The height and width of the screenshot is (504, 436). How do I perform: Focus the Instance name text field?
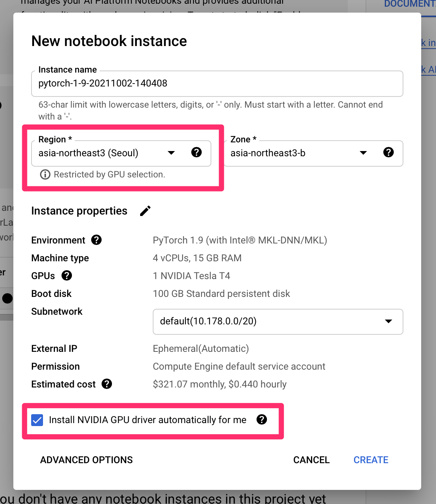[x=217, y=84]
